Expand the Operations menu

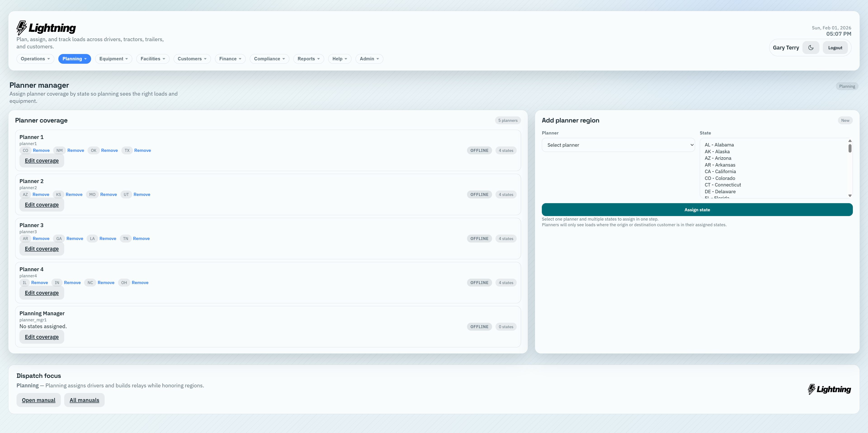(35, 59)
